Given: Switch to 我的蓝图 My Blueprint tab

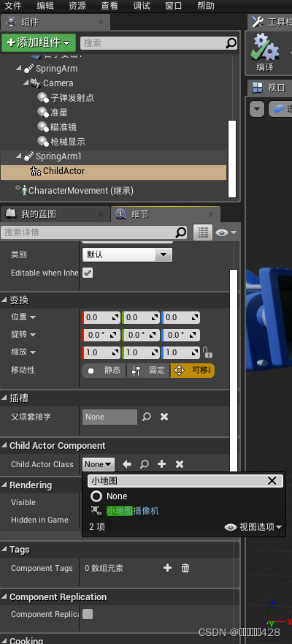Looking at the screenshot, I should 54,214.
